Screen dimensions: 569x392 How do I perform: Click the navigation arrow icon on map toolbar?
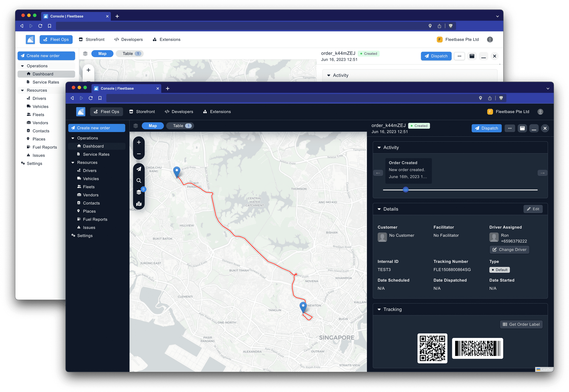139,169
